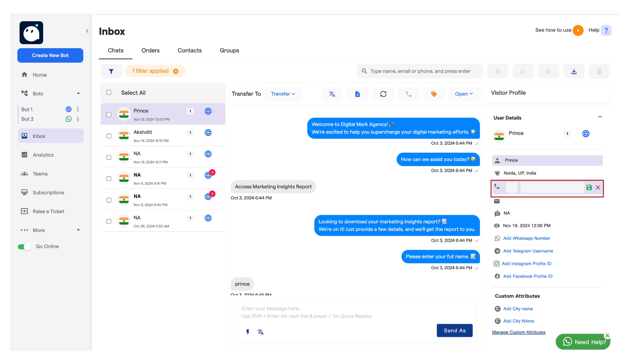Switch to the Groups tab
The height and width of the screenshot is (364, 629).
tap(230, 51)
